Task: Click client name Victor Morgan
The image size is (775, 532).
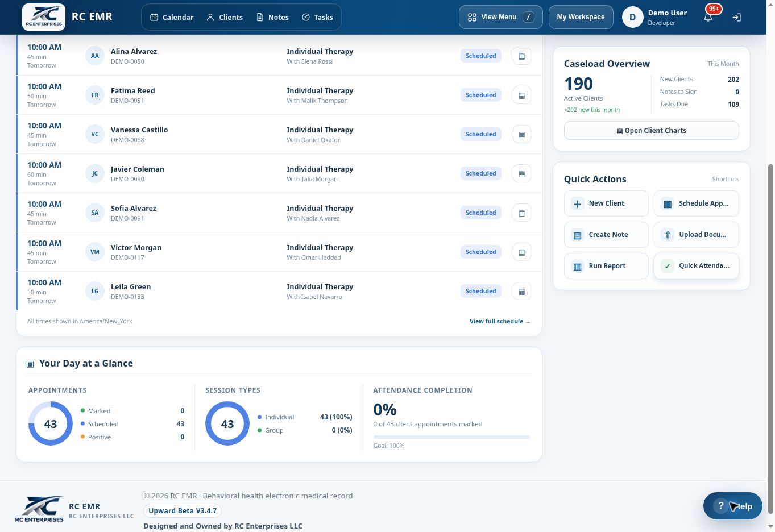Action: pyautogui.click(x=136, y=247)
